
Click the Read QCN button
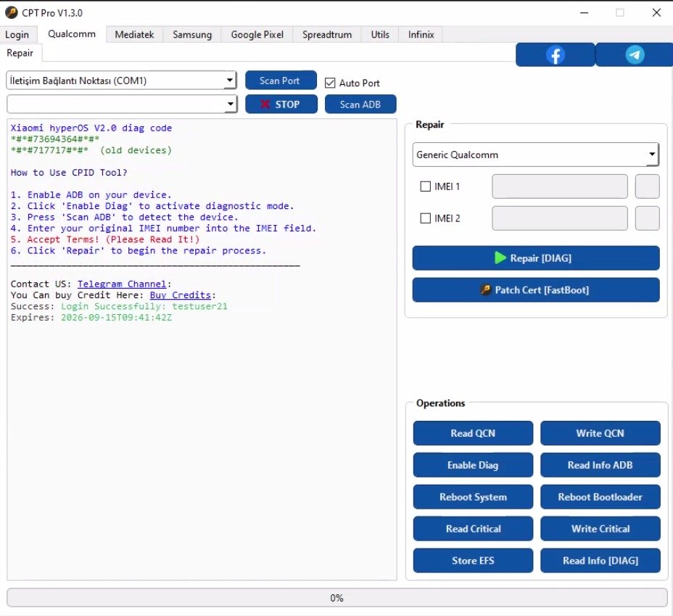point(473,433)
